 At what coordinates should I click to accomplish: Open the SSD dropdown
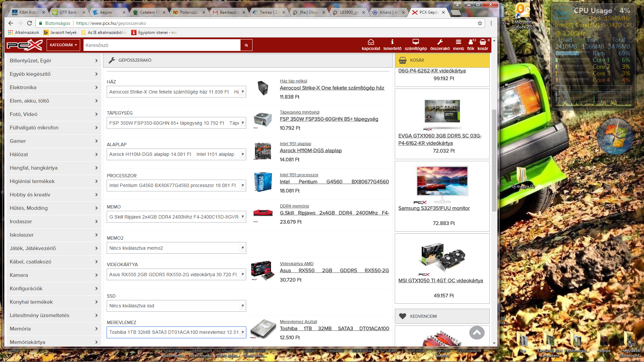[x=176, y=306]
